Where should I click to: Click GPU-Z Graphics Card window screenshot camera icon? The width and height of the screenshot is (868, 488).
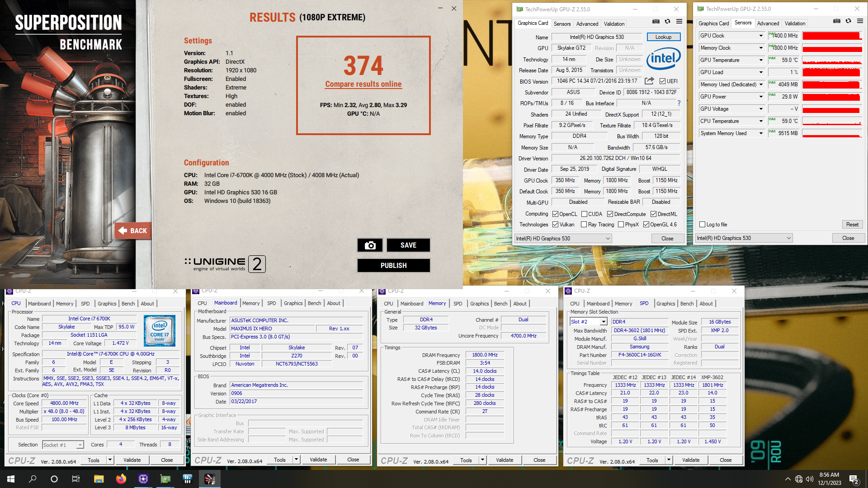coord(656,21)
